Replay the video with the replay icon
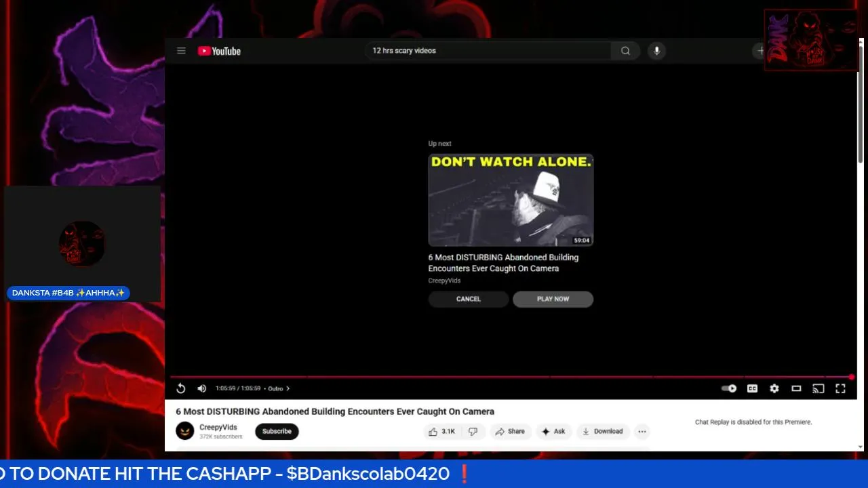 click(181, 388)
